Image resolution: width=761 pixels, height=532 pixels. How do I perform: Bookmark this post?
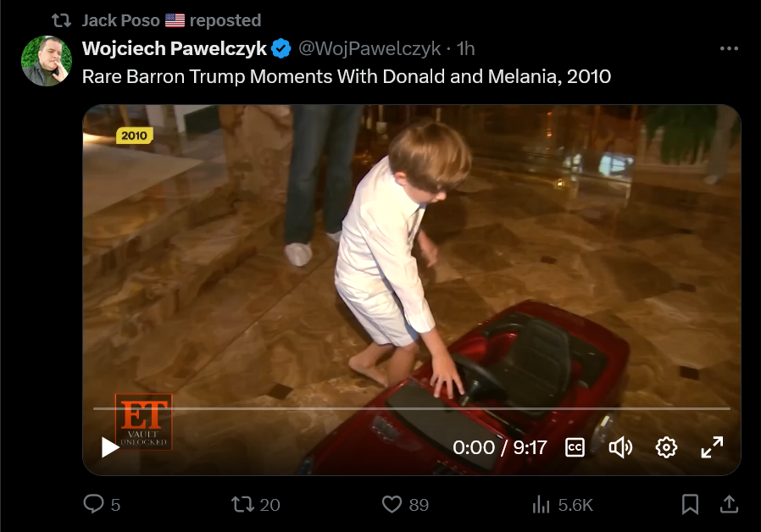690,504
